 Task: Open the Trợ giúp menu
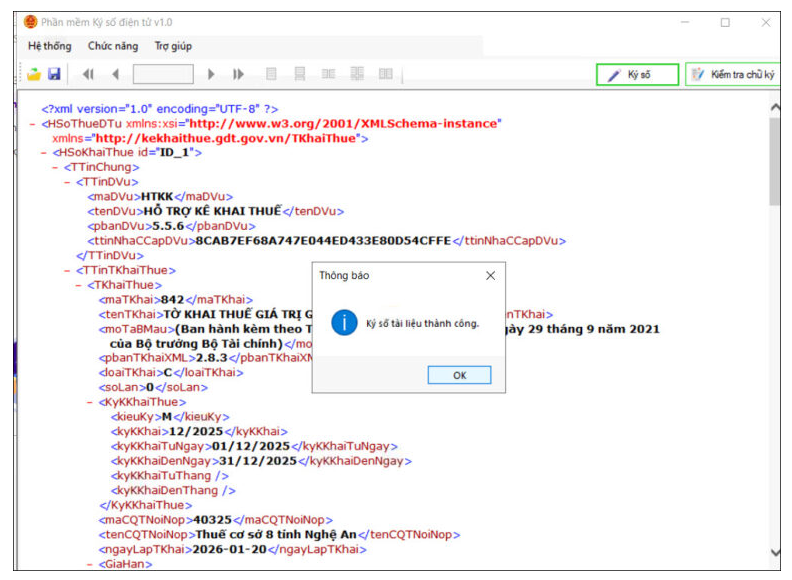coord(173,46)
